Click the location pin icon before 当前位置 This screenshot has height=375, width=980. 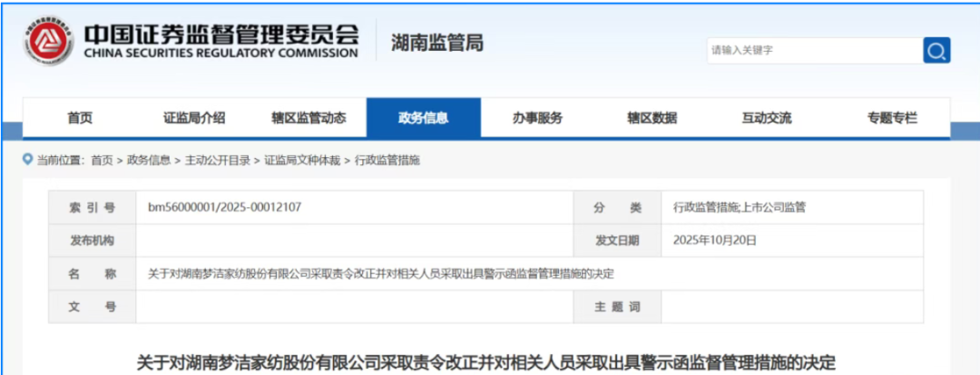27,160
